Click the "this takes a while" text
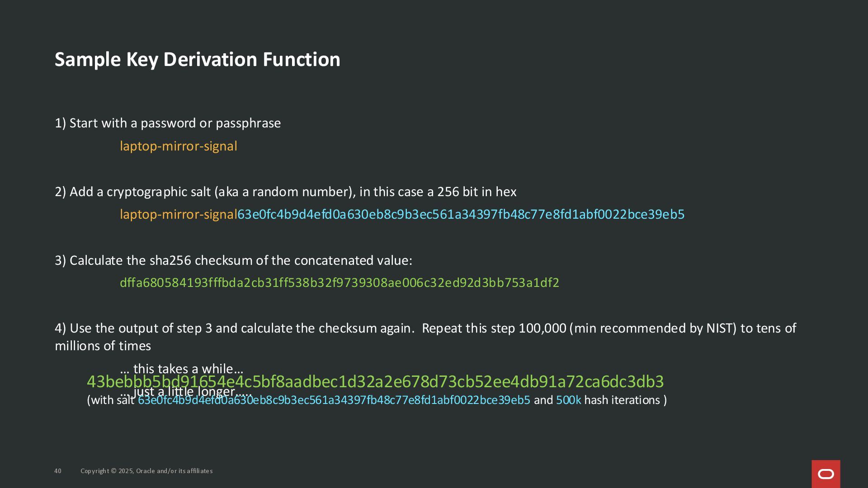The width and height of the screenshot is (868, 488). [182, 368]
